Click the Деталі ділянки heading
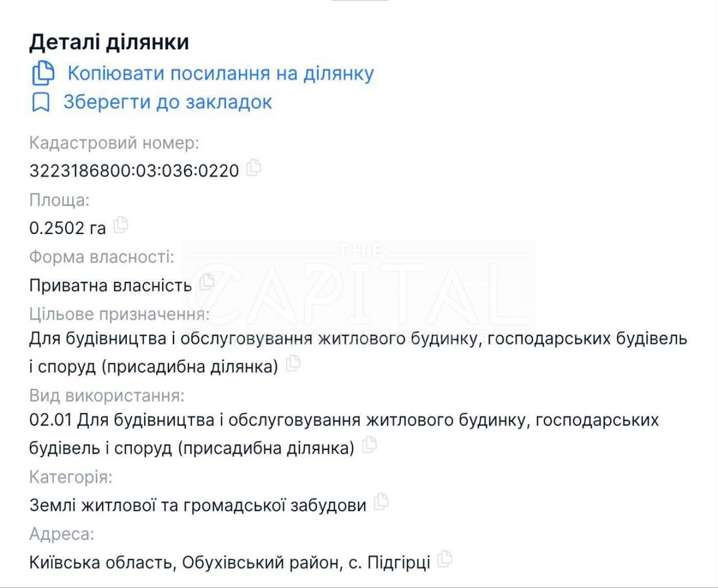The height and width of the screenshot is (588, 718). pyautogui.click(x=109, y=42)
